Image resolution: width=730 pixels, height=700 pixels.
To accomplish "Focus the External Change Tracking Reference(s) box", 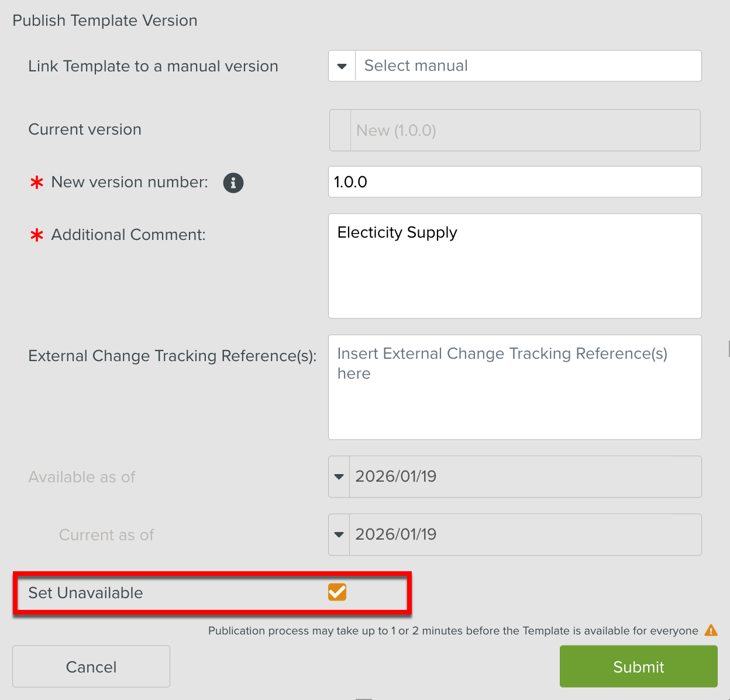I will click(x=515, y=387).
